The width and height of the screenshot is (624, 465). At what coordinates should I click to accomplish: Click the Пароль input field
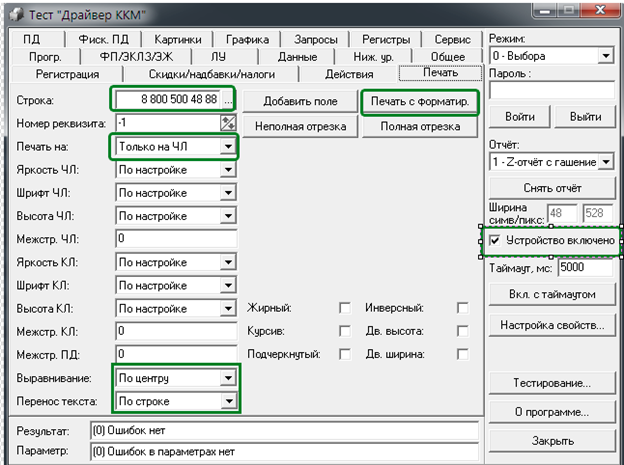pos(552,91)
